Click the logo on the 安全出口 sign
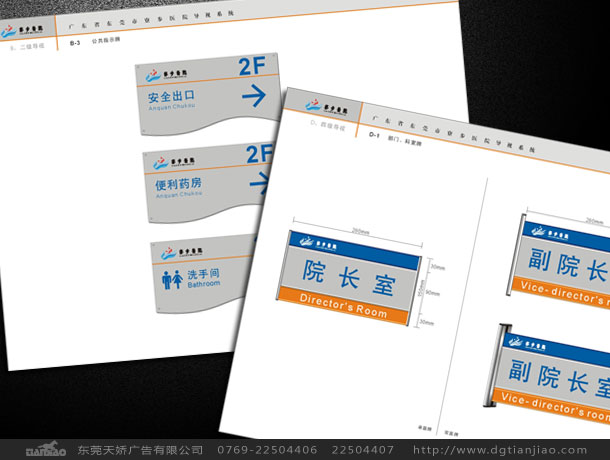610x460 pixels. (x=164, y=72)
